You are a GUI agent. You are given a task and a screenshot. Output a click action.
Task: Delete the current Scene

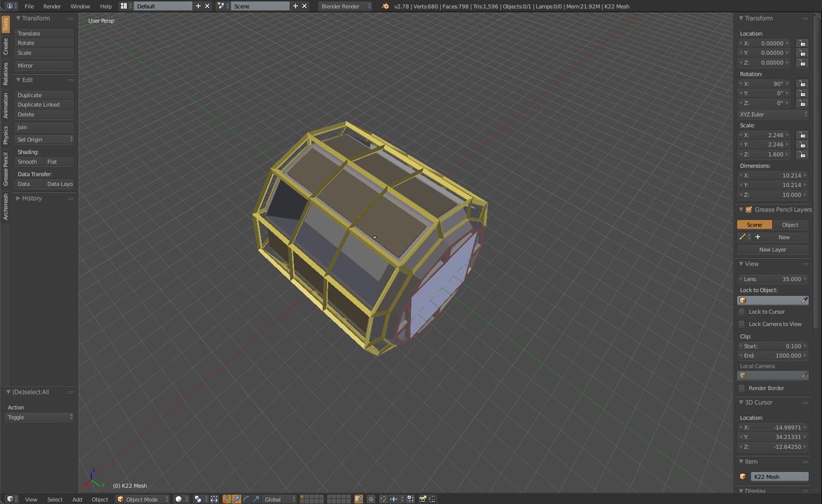[x=305, y=6]
